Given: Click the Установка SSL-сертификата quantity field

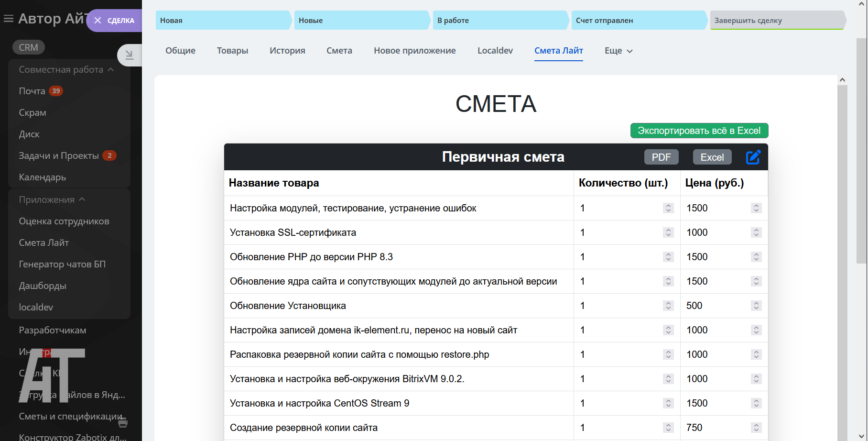Looking at the screenshot, I should [x=627, y=232].
